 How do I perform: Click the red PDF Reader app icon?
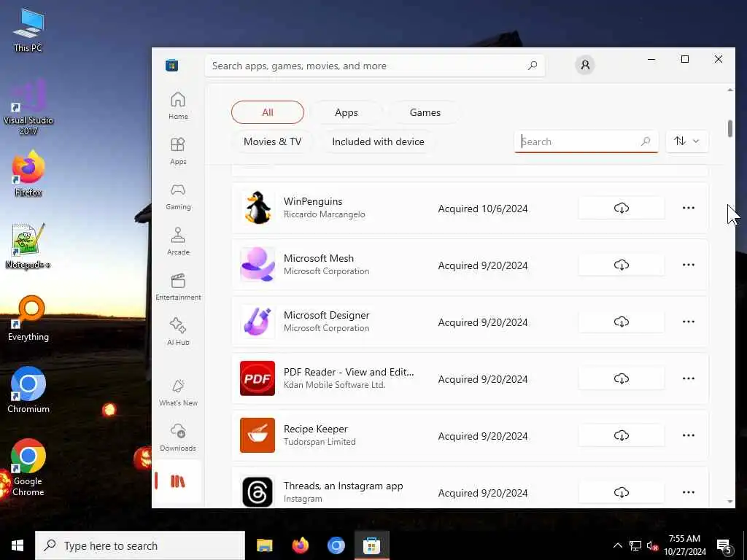click(258, 378)
